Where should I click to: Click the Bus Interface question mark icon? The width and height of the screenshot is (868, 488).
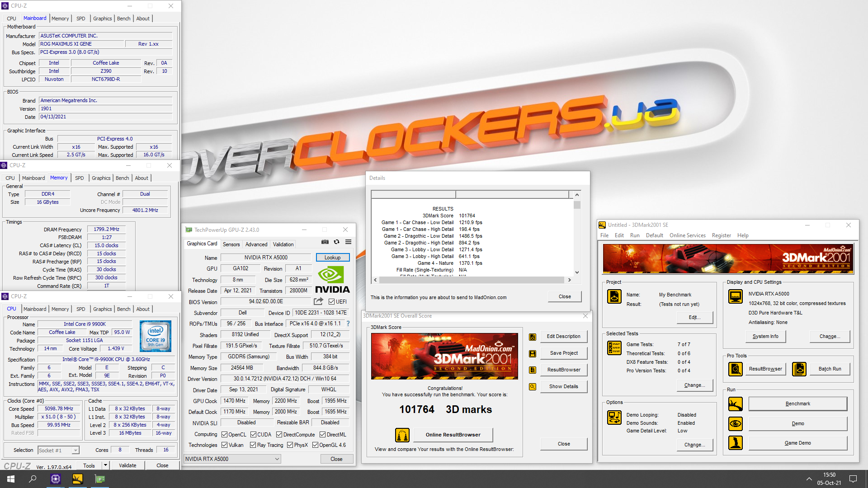coord(348,324)
